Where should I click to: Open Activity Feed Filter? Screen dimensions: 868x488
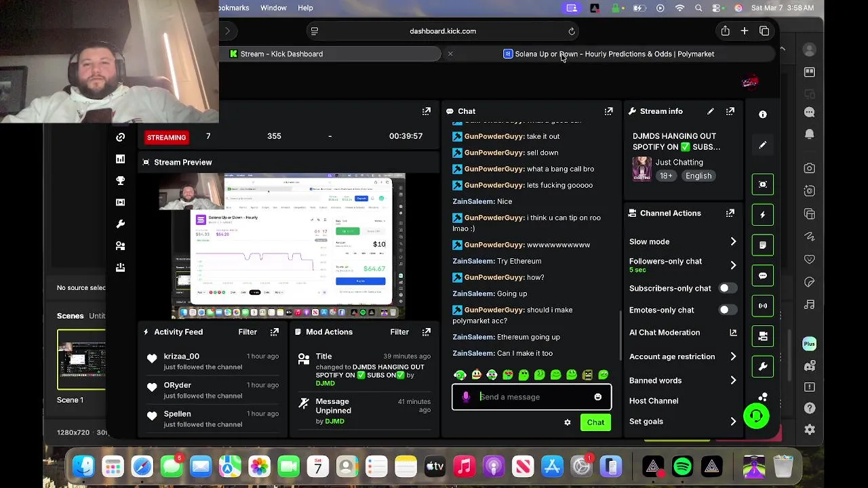click(248, 332)
